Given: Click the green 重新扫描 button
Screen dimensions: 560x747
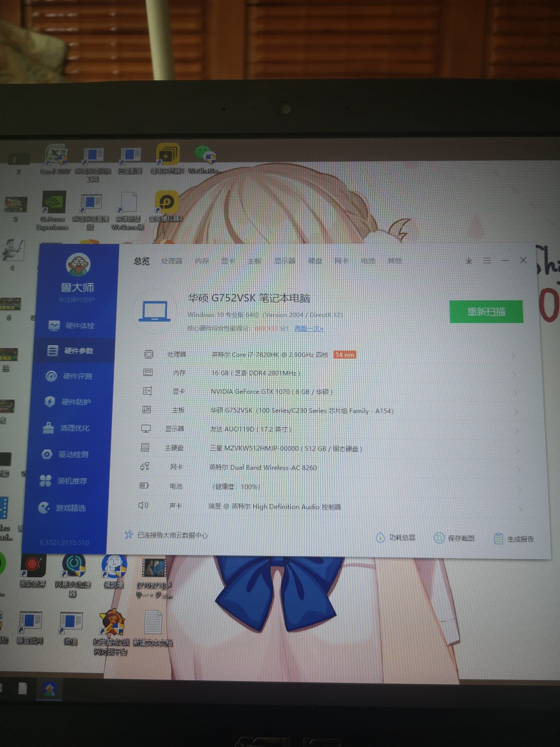Looking at the screenshot, I should click(x=486, y=312).
